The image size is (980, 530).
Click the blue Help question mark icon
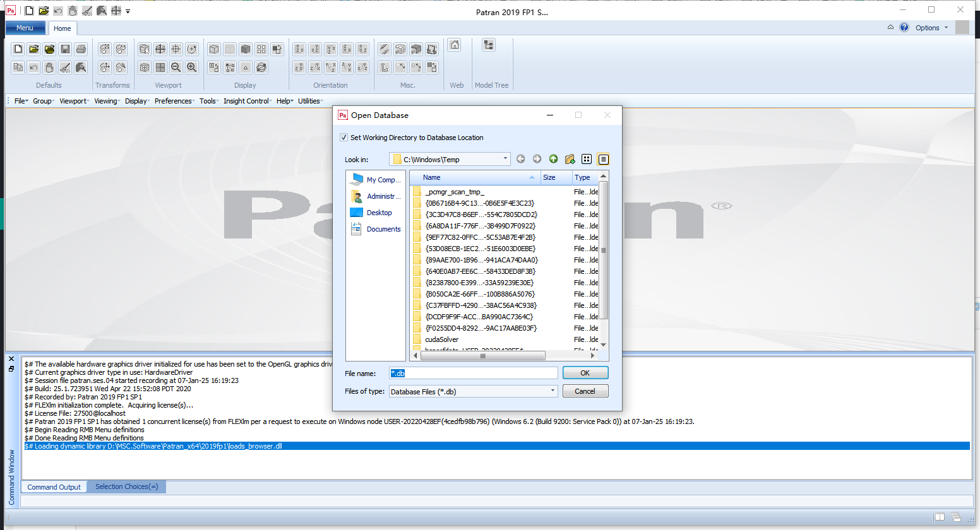[904, 27]
